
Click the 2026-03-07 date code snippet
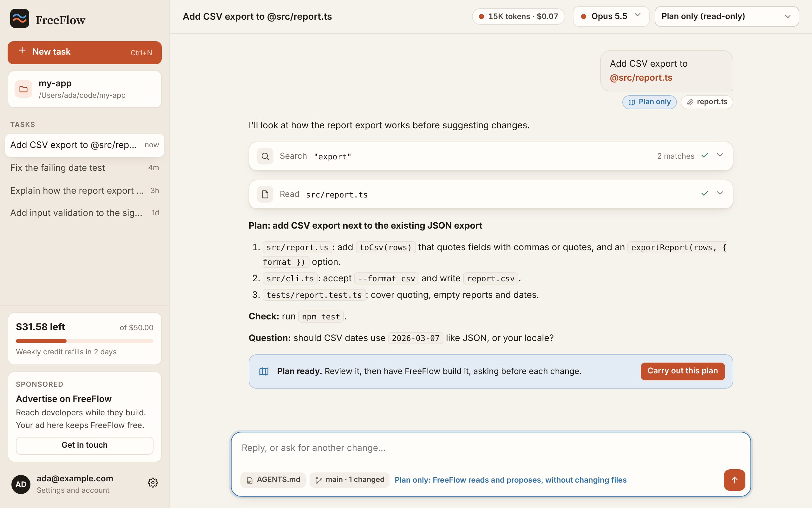416,338
